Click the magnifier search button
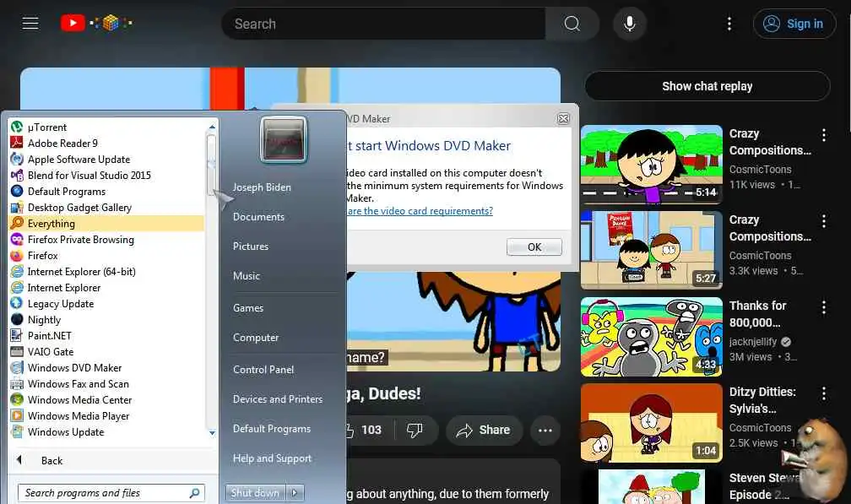The width and height of the screenshot is (851, 504). 572,24
